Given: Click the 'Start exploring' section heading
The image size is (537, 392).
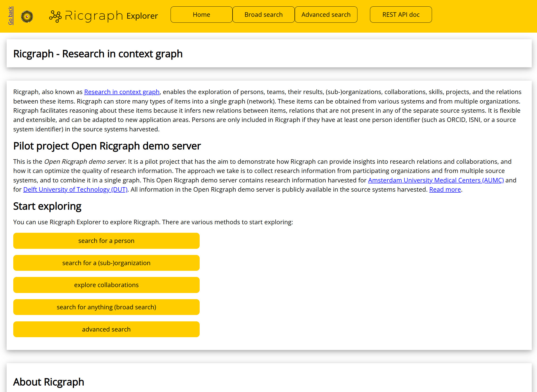Looking at the screenshot, I should (47, 206).
